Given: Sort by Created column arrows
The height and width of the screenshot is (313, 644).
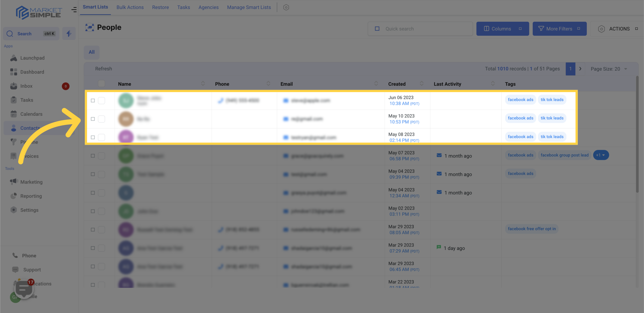Looking at the screenshot, I should point(422,84).
